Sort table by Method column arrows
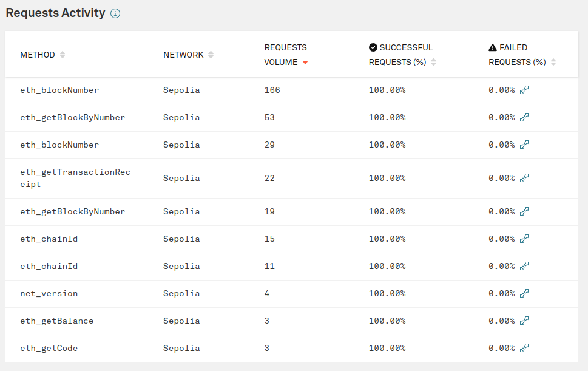588x371 pixels. [63, 55]
